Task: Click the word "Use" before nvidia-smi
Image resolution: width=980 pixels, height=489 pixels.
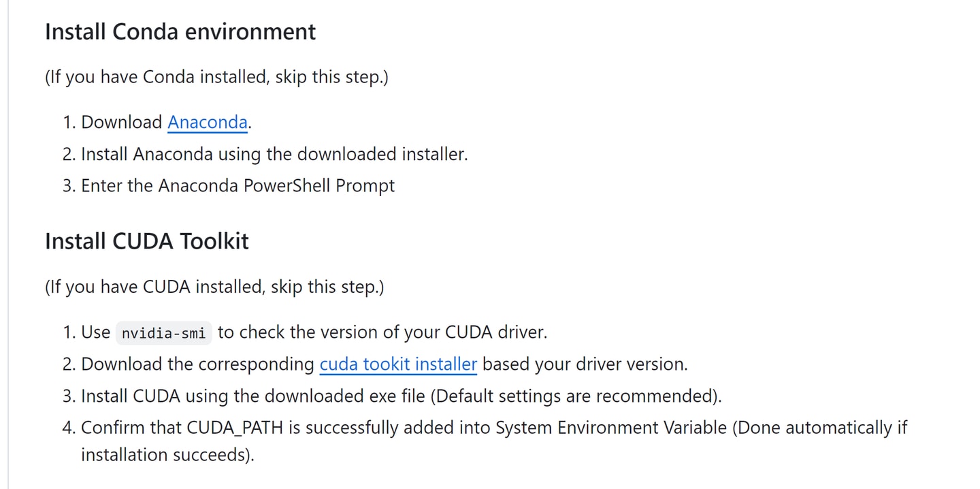Action: 95,332
